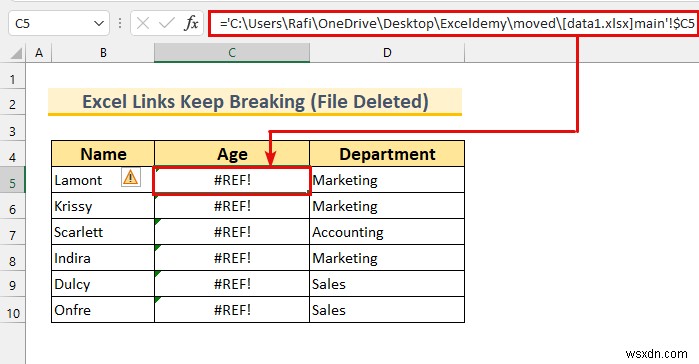Cancel formula entry with X icon
699x364 pixels.
(x=143, y=23)
